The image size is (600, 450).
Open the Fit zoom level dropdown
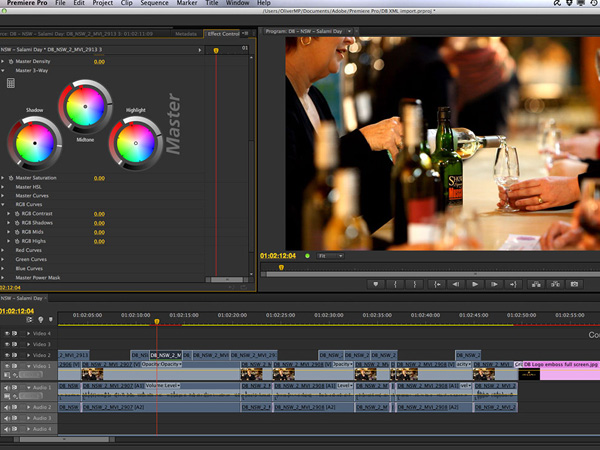pos(330,256)
